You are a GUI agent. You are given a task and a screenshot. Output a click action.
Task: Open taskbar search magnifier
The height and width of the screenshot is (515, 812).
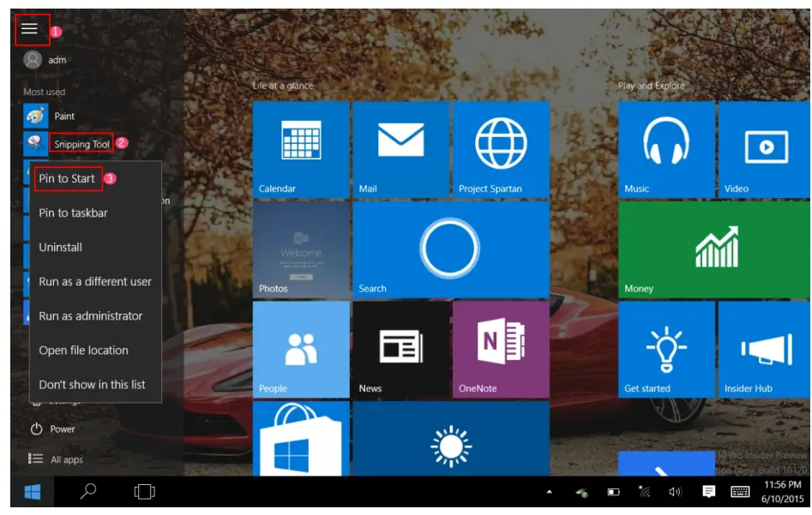(88, 491)
